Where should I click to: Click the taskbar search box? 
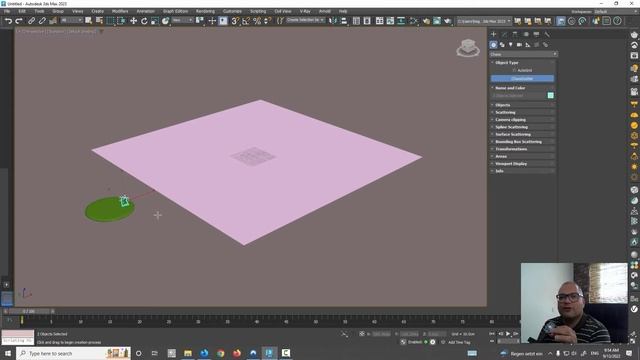click(73, 353)
